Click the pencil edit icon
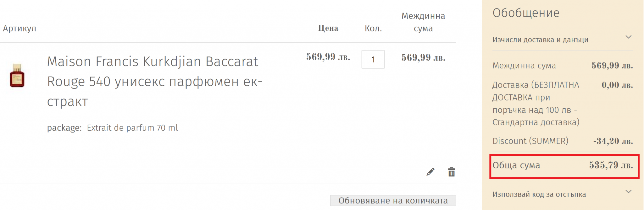Viewport: 644px width, 210px height. (x=430, y=172)
